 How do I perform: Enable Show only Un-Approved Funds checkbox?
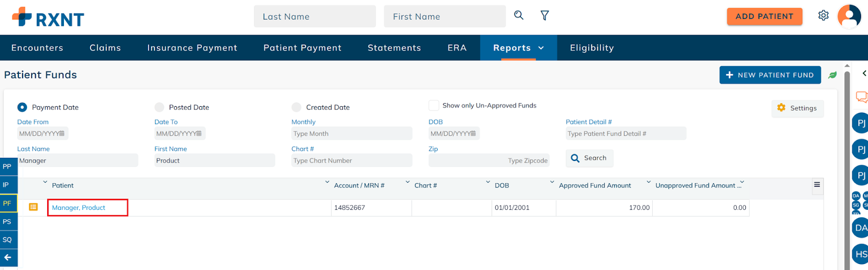[x=433, y=105]
